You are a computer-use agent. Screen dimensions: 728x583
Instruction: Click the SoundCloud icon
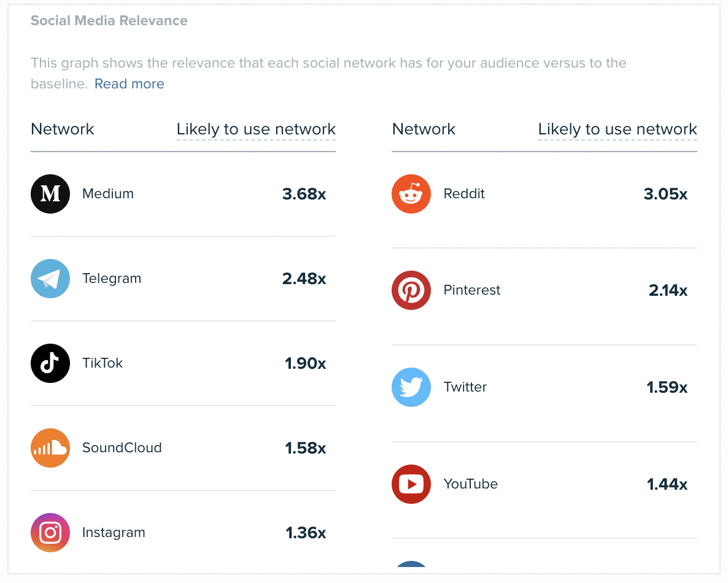(x=50, y=448)
